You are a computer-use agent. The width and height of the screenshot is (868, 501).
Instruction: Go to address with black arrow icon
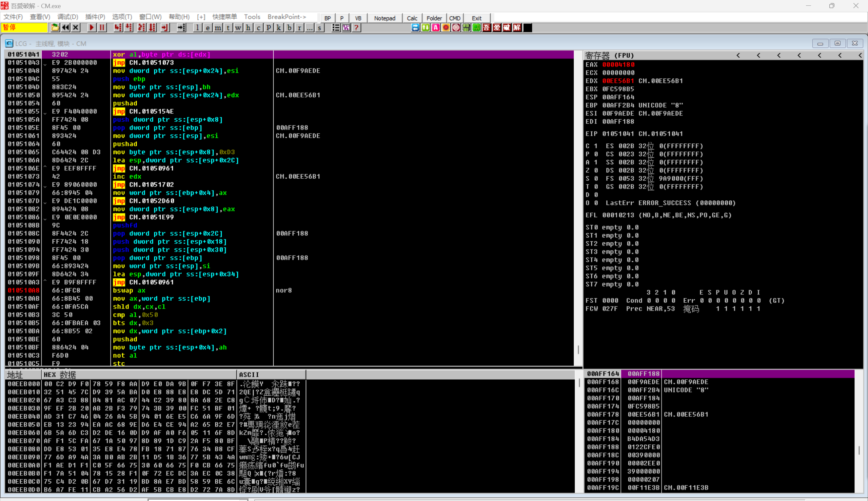pyautogui.click(x=181, y=27)
